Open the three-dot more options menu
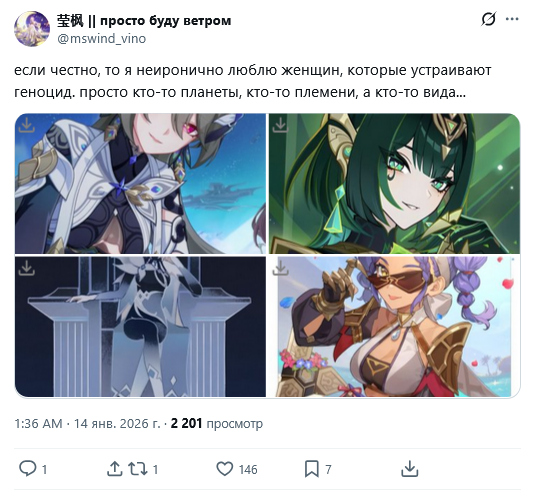The height and width of the screenshot is (490, 535). (x=512, y=19)
